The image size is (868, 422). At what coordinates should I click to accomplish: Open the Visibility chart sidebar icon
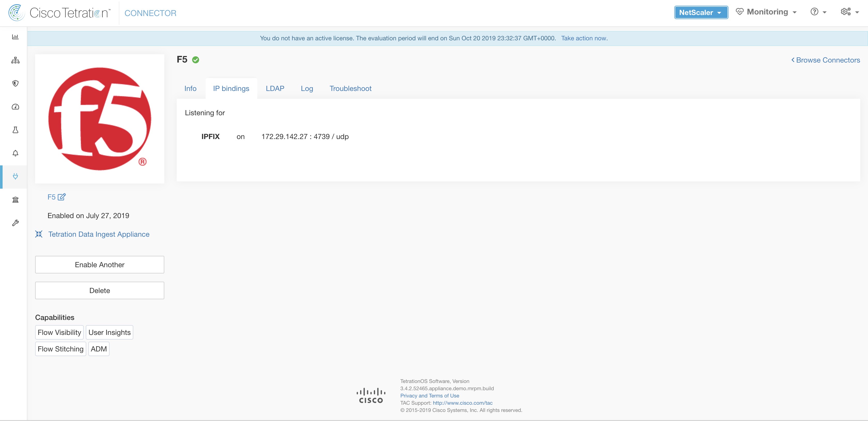point(15,37)
